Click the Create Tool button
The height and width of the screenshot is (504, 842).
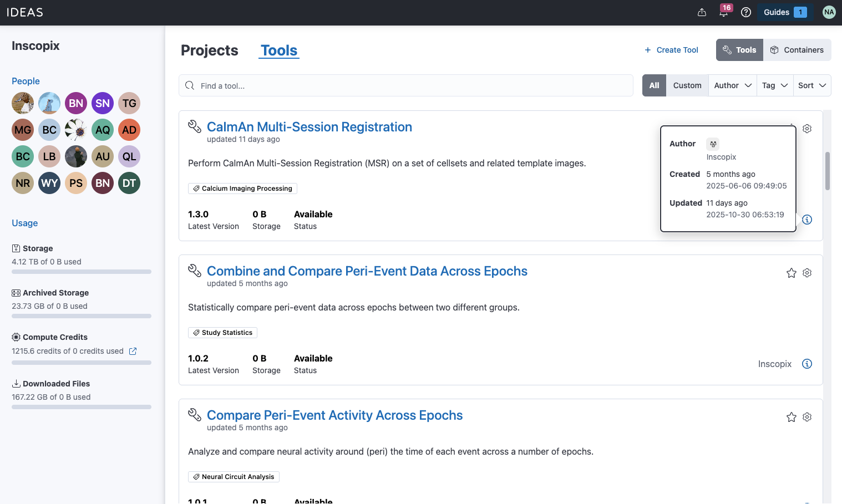coord(671,50)
